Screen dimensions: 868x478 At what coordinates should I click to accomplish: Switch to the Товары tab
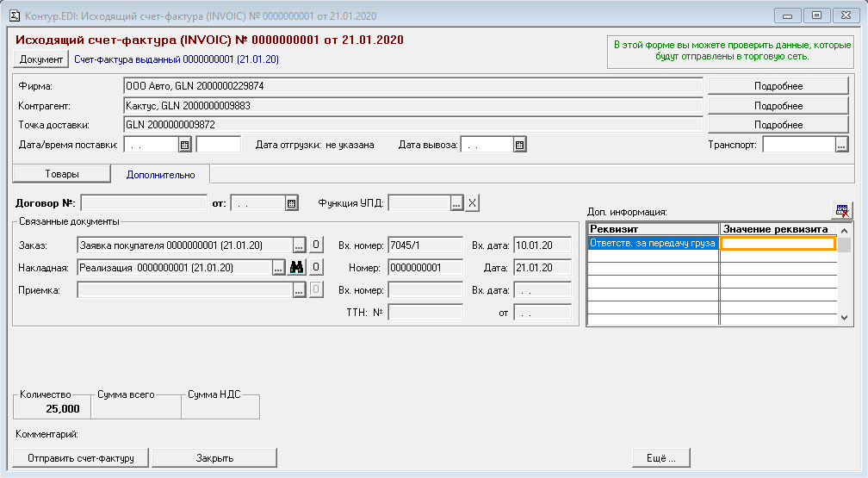click(62, 174)
